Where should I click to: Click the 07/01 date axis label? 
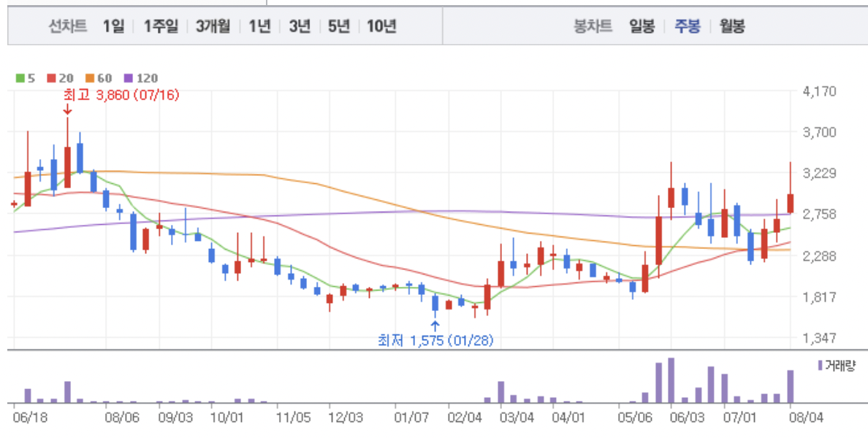click(x=741, y=418)
